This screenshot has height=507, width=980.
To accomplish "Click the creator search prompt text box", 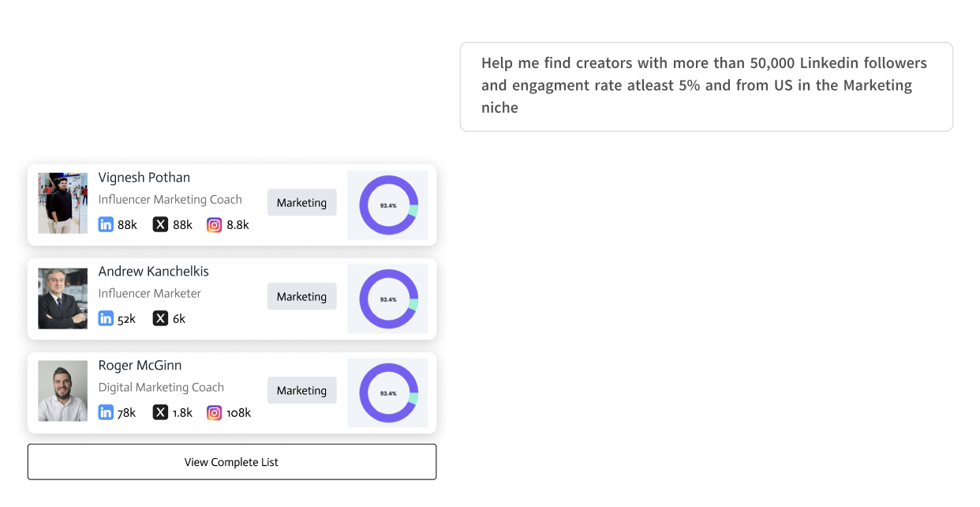I will click(x=706, y=87).
